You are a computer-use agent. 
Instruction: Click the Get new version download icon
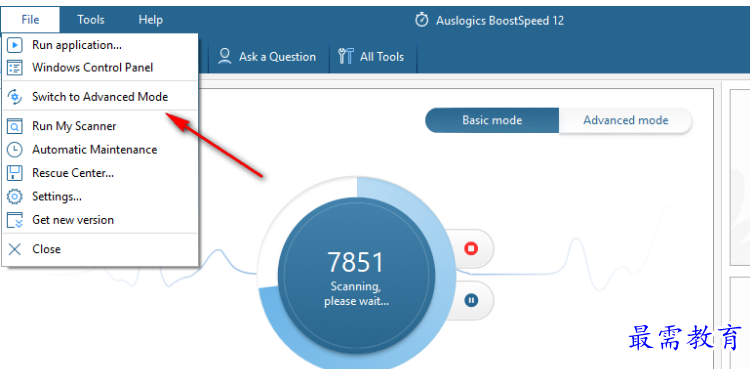click(15, 220)
